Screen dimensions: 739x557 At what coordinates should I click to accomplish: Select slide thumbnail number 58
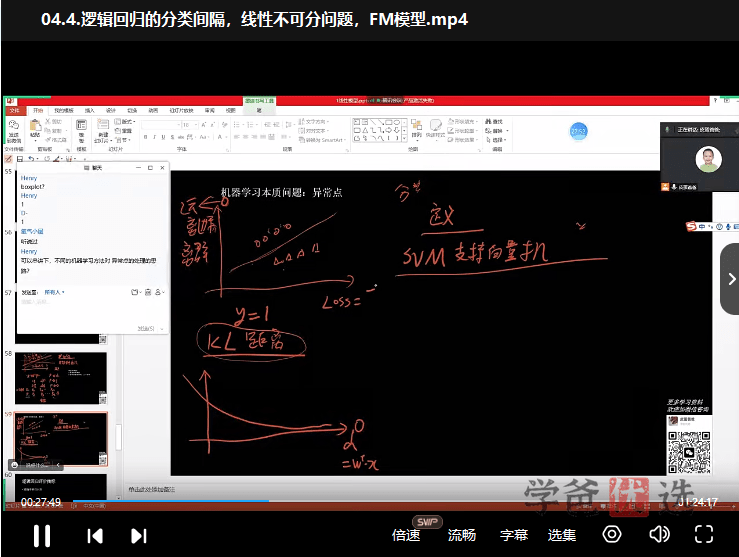coord(61,378)
